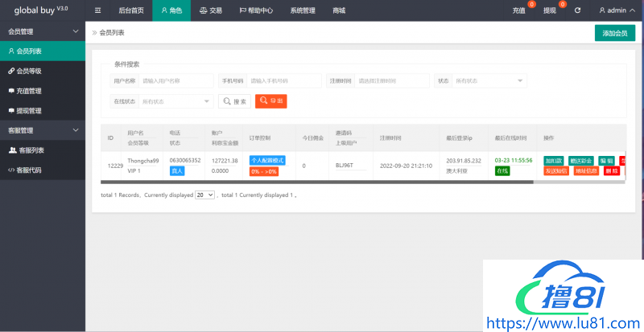Click the refresh icon in top bar
Image resolution: width=644 pixels, height=332 pixels.
click(x=577, y=10)
